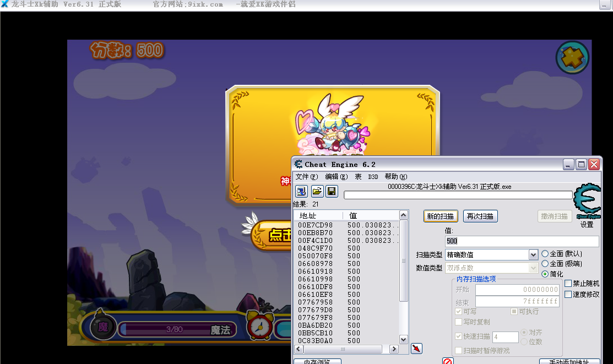The image size is (613, 364).
Task: Select result address 050070F8
Action: click(315, 256)
